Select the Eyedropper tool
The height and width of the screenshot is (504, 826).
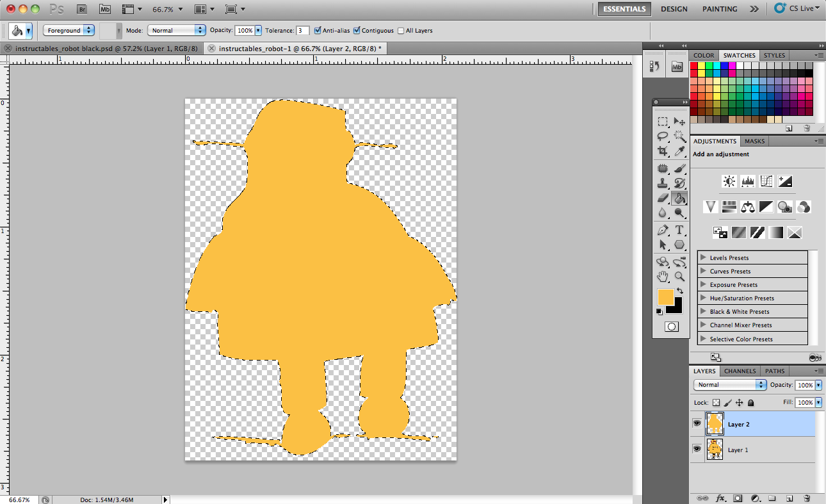coord(679,150)
